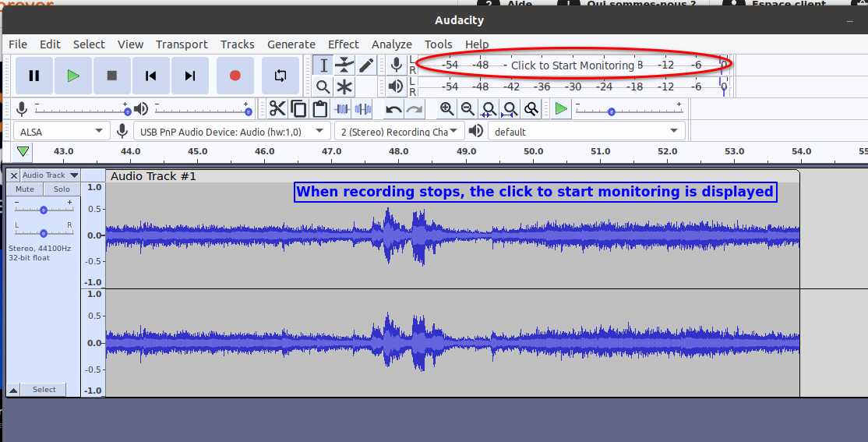Toggle the zoom toggle icon

(x=531, y=108)
